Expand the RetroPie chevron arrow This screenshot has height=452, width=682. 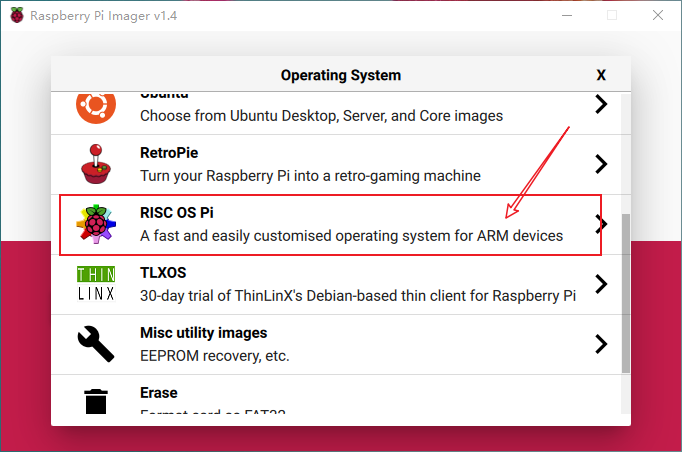601,164
